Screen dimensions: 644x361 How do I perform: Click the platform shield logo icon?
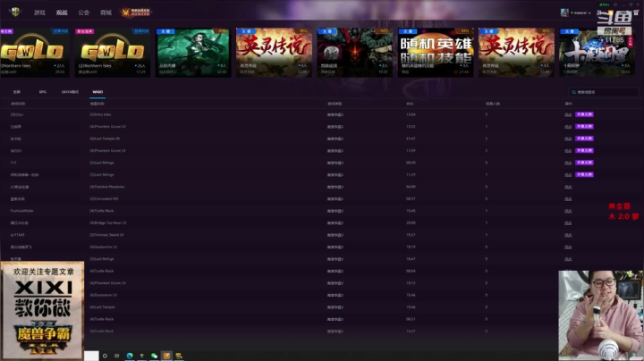15,12
